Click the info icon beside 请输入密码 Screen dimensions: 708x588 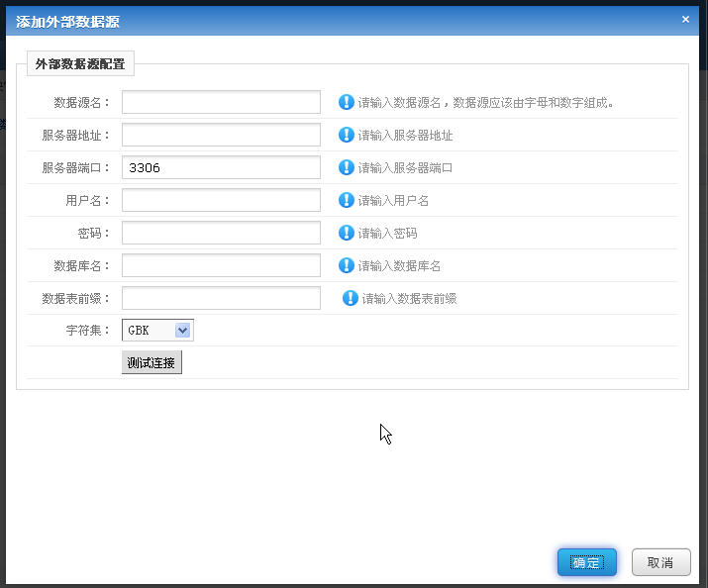click(x=347, y=233)
